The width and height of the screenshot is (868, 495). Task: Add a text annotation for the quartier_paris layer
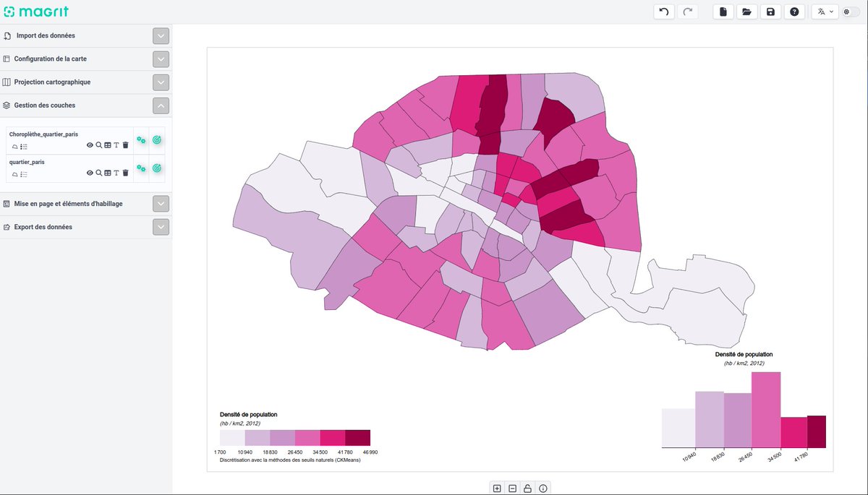[x=116, y=172]
